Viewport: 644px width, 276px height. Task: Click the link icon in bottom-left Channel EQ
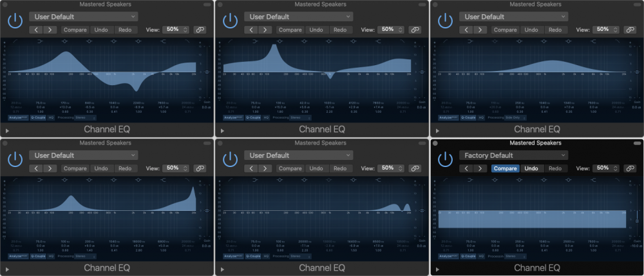200,168
